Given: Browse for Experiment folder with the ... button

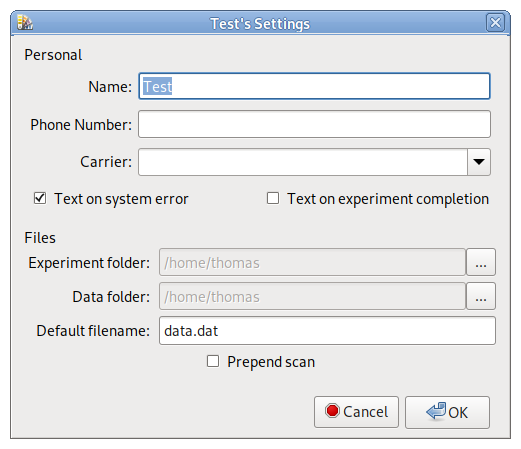Looking at the screenshot, I should (481, 262).
